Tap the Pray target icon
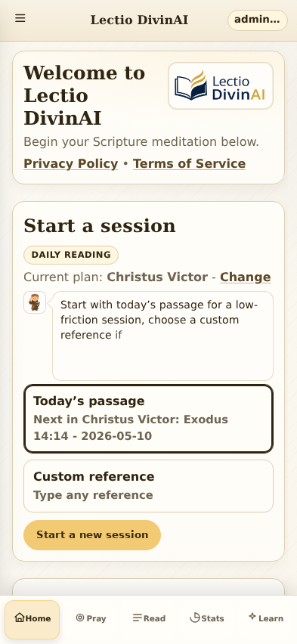 click(80, 618)
